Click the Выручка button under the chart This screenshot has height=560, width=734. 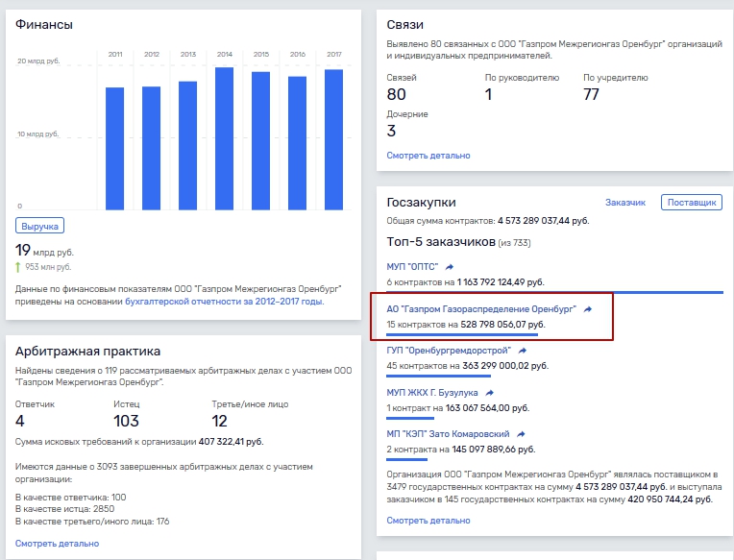pyautogui.click(x=39, y=226)
